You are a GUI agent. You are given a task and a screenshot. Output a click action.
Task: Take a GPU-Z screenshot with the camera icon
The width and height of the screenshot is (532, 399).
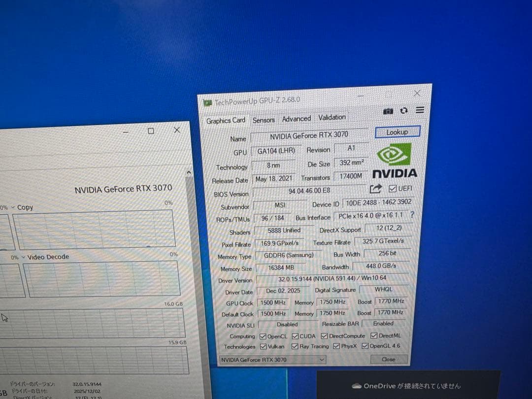coord(388,111)
